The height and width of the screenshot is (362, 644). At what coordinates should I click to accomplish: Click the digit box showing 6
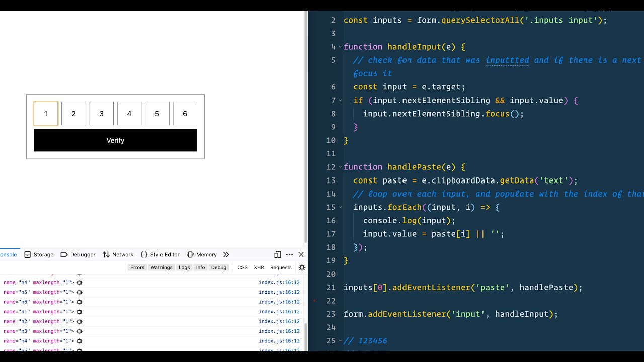click(x=185, y=114)
